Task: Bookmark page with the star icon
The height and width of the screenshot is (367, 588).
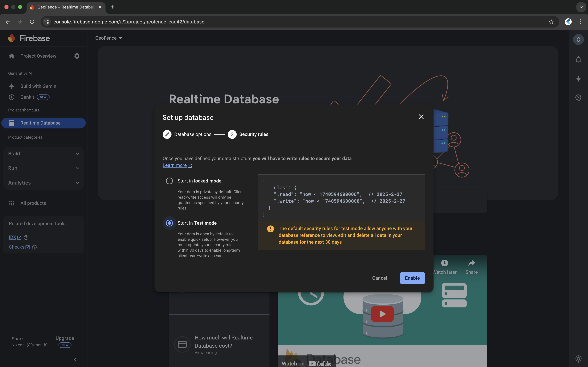Action: (551, 22)
